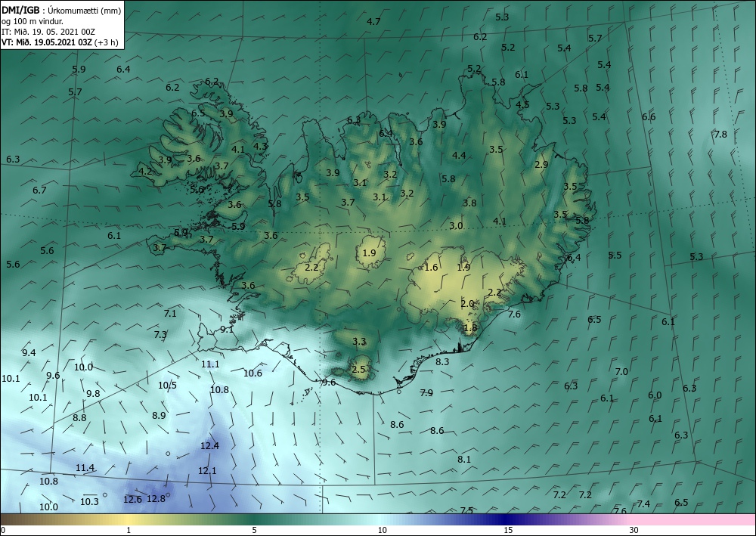The image size is (756, 536).
Task: Click the '30' label on the color scale
Action: coord(634,530)
